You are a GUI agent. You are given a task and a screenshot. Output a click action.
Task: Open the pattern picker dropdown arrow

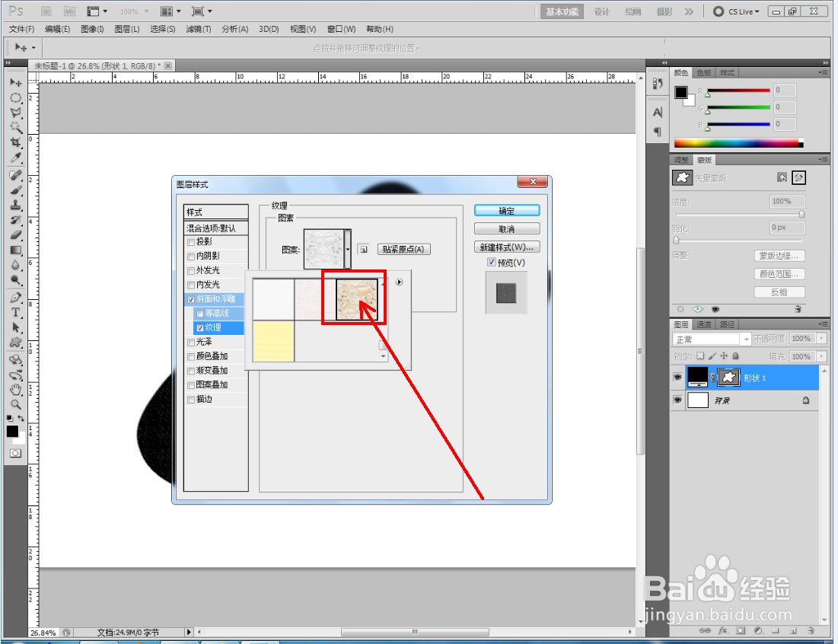(x=348, y=249)
